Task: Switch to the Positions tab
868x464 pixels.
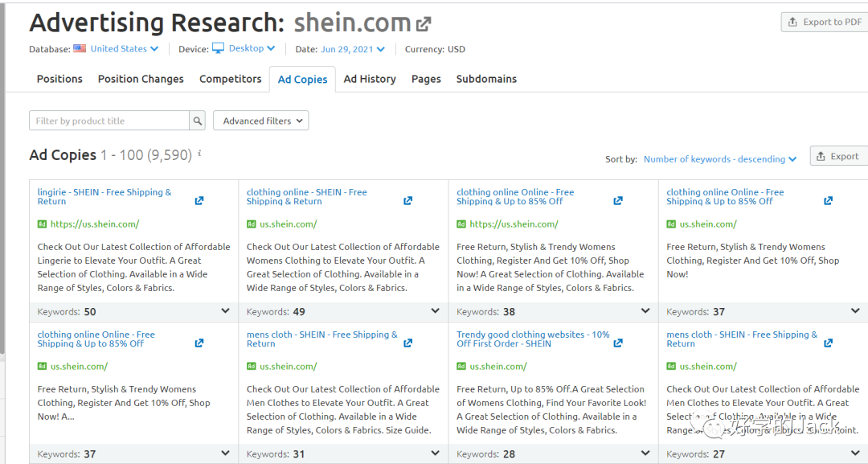Action: pos(59,79)
